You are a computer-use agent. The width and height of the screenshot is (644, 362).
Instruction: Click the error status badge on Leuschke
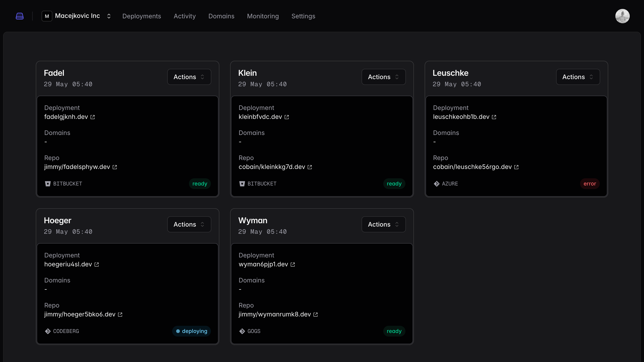pos(590,184)
